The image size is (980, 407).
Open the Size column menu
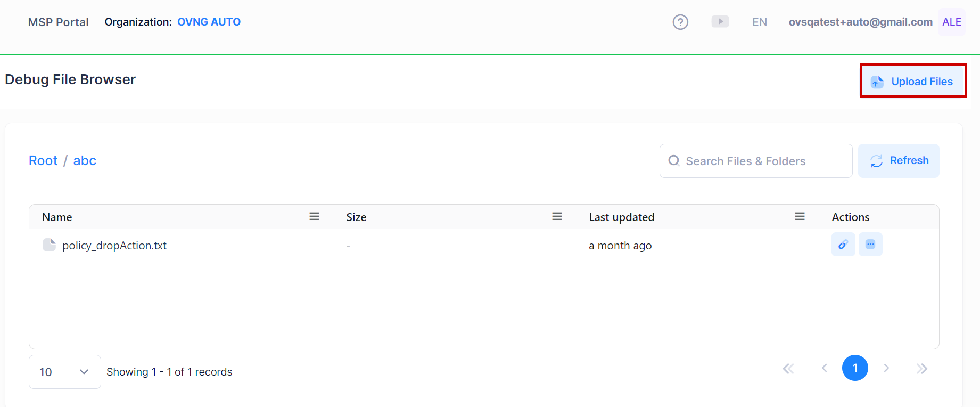coord(557,216)
